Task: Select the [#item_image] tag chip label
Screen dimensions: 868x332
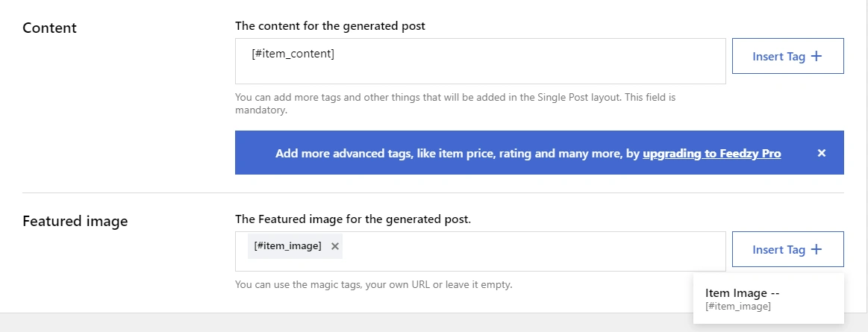Action: point(288,246)
